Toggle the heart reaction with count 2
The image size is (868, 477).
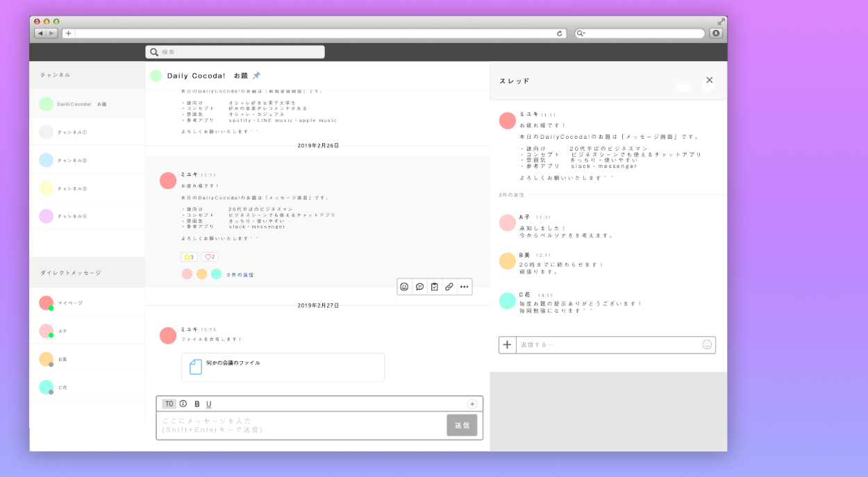tap(210, 257)
